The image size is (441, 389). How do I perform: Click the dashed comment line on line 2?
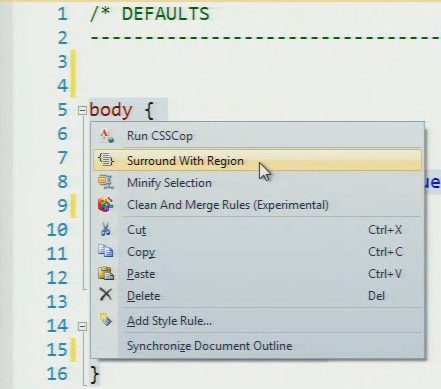click(265, 37)
